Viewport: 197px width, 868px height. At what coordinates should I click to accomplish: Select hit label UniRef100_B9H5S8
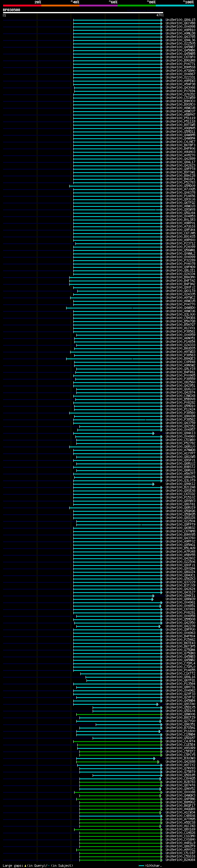[180, 67]
